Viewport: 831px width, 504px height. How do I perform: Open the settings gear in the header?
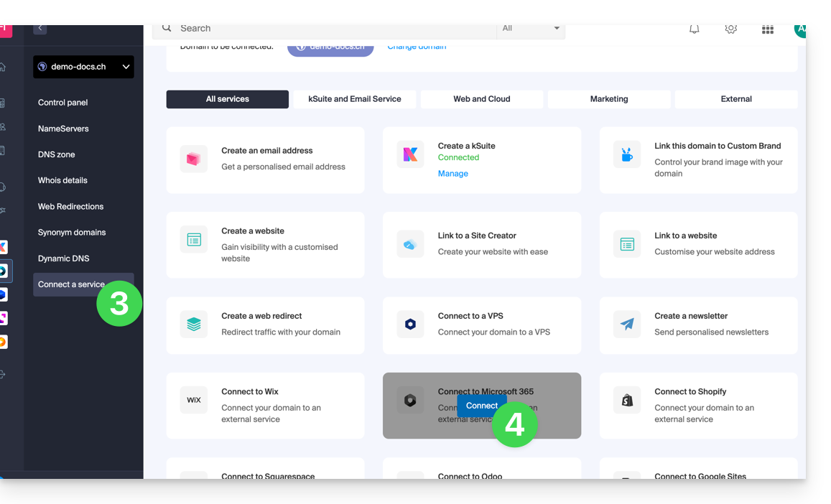click(731, 29)
